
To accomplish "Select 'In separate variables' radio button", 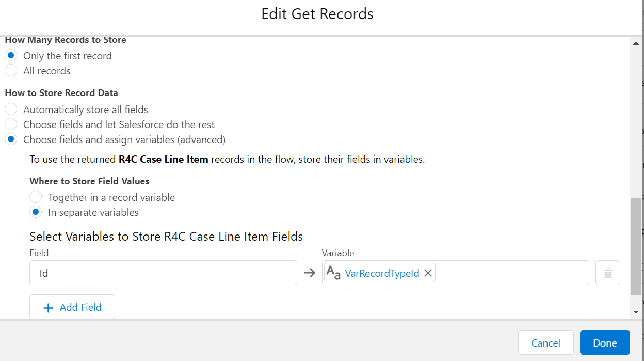I will pyautogui.click(x=36, y=212).
